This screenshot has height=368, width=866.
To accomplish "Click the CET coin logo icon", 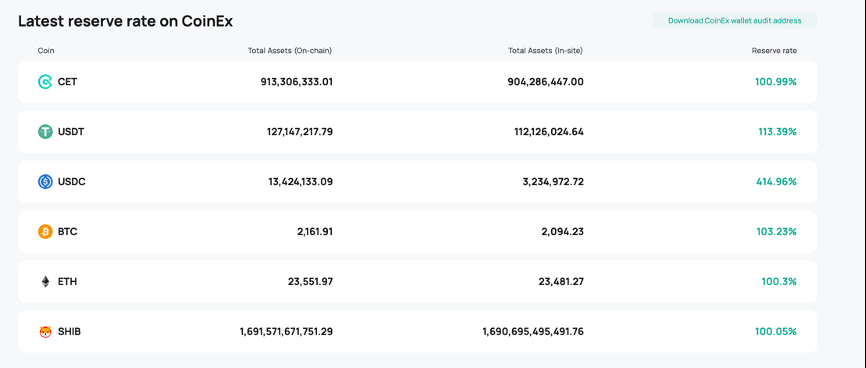I will pyautogui.click(x=45, y=82).
